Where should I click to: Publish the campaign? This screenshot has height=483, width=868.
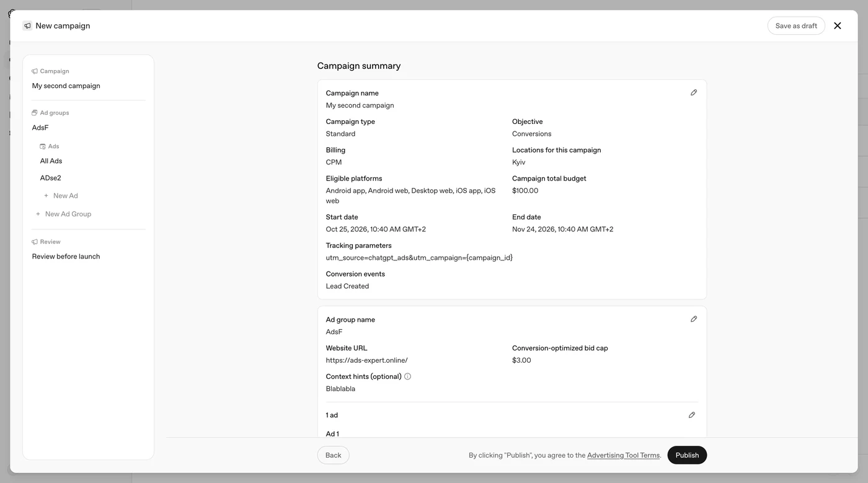pyautogui.click(x=687, y=455)
